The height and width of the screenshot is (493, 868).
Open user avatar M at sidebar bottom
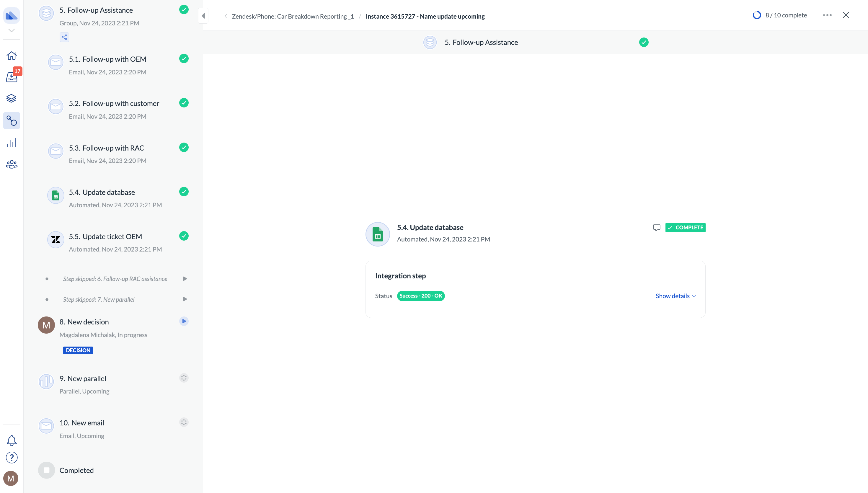point(11,479)
